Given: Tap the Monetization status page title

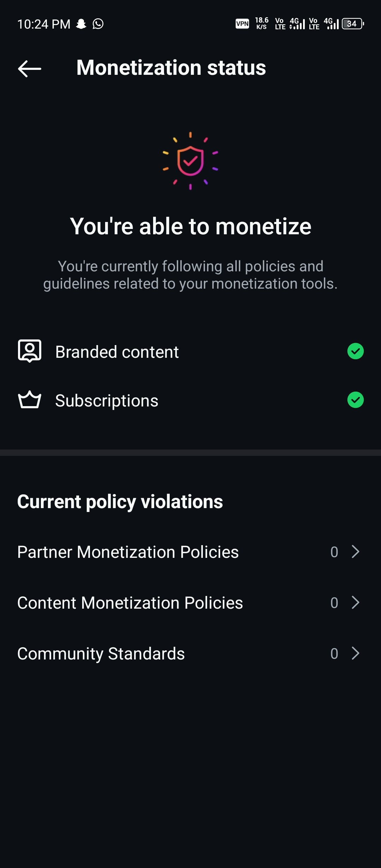Looking at the screenshot, I should click(171, 68).
